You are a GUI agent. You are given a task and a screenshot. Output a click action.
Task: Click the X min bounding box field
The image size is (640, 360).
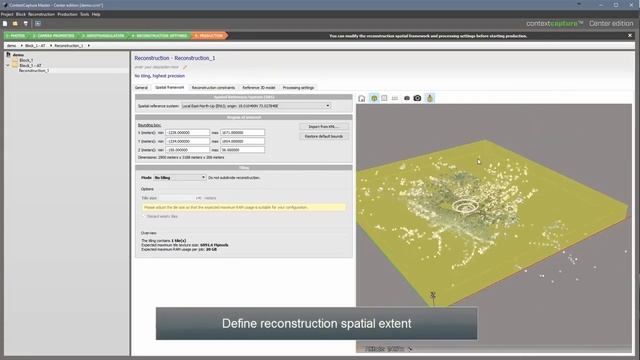click(187, 133)
